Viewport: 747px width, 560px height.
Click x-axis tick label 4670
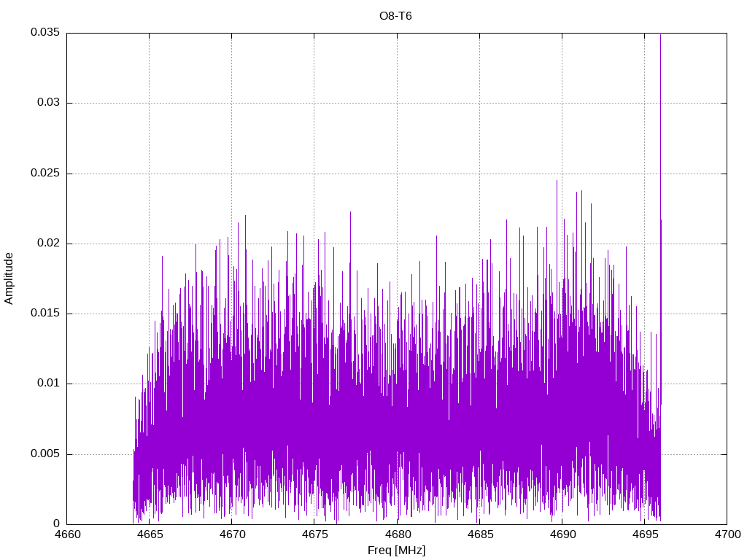click(x=232, y=534)
